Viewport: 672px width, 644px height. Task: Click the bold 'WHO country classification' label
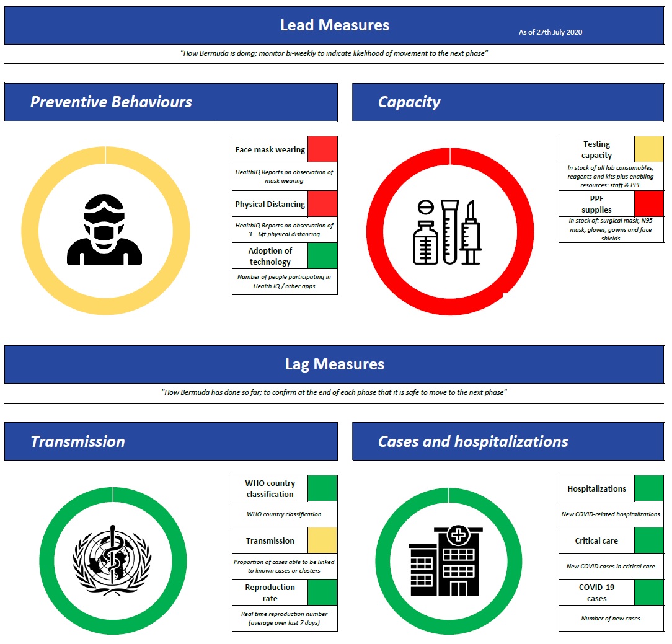pyautogui.click(x=270, y=488)
